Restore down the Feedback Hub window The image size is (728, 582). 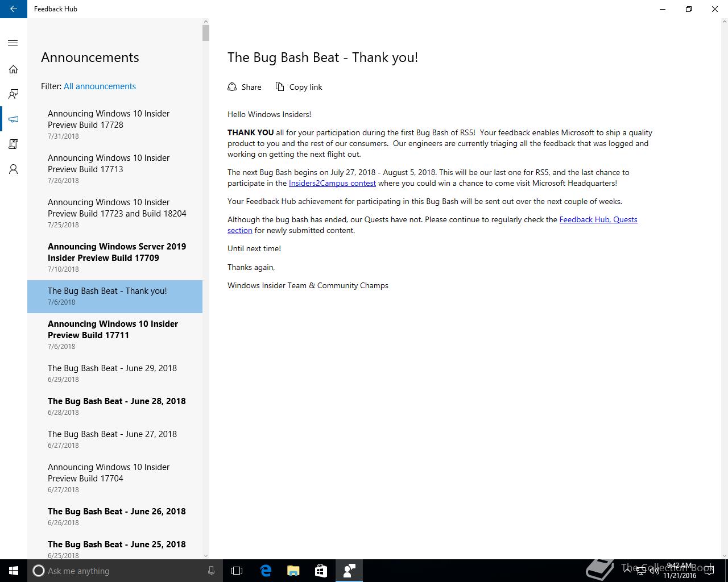tap(689, 9)
